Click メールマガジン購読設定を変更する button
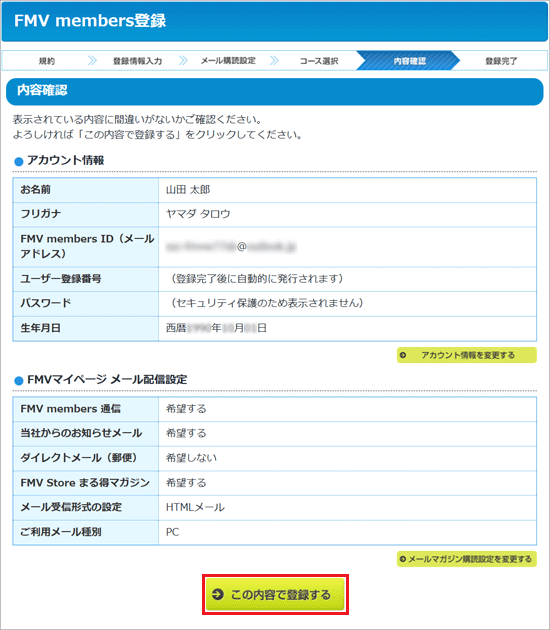 coord(466,559)
